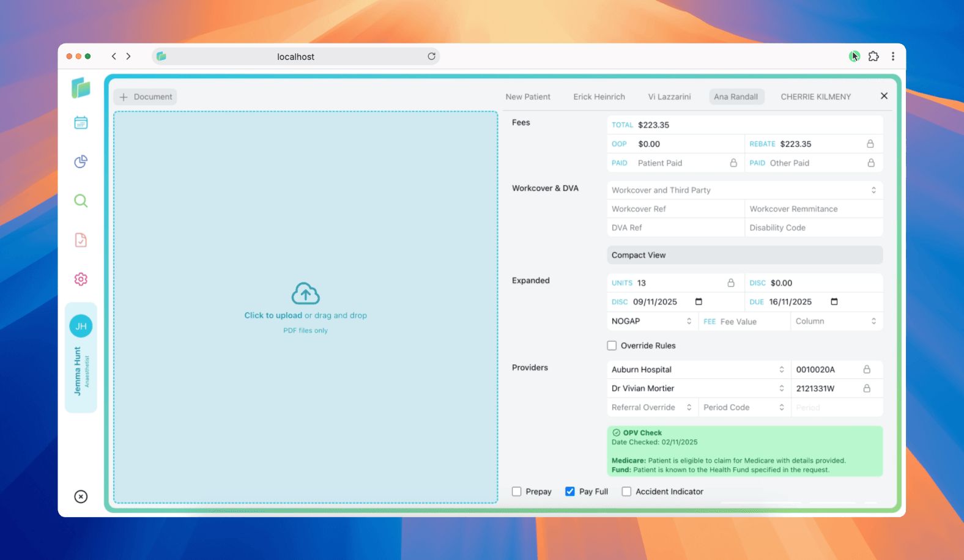Open the Column dropdown
964x560 pixels.
pyautogui.click(x=837, y=321)
